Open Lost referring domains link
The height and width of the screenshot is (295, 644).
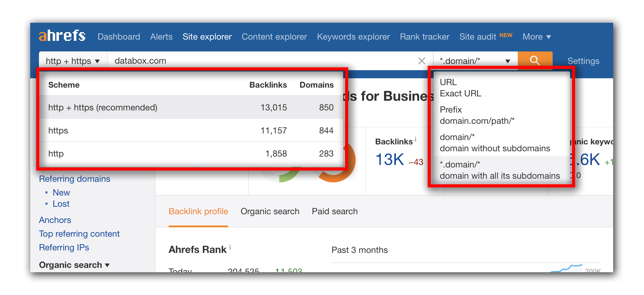tap(61, 204)
